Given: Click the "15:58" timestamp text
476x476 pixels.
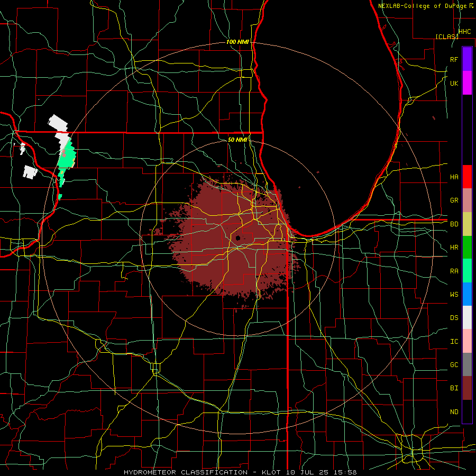Looking at the screenshot, I should [345, 472].
